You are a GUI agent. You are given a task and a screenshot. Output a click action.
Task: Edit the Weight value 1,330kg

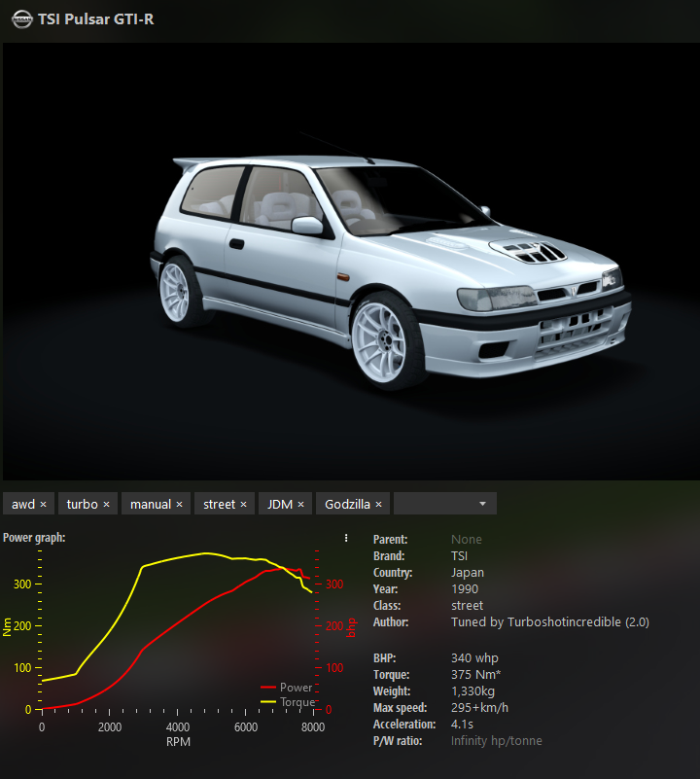tap(472, 691)
